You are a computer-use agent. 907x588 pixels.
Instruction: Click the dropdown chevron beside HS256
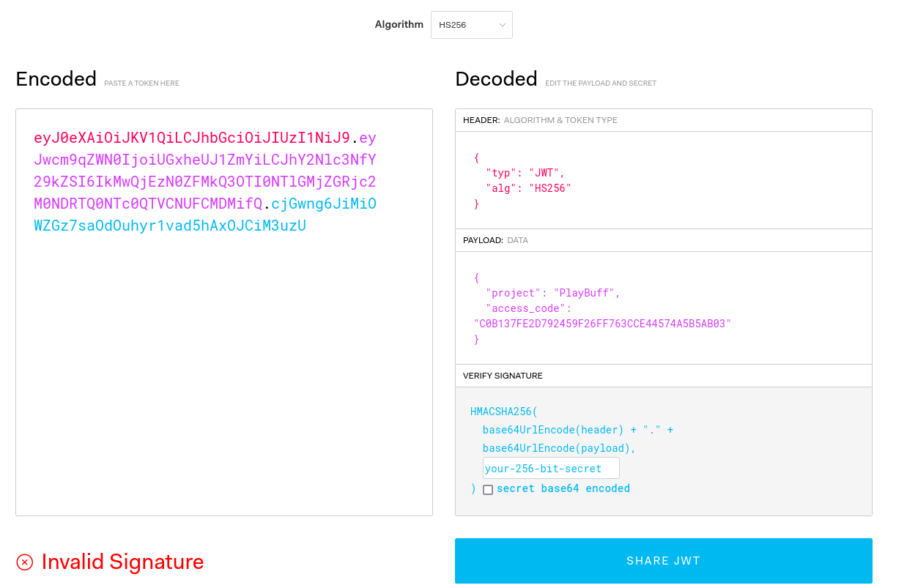point(503,25)
